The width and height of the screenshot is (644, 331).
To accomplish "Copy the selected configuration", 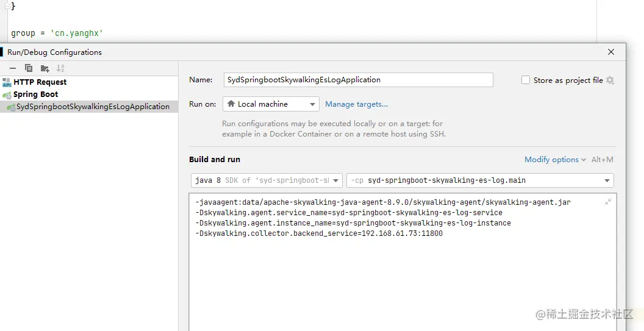I will point(29,68).
